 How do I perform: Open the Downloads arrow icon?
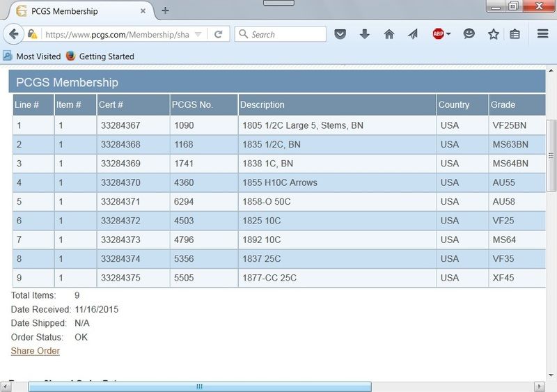tap(364, 34)
